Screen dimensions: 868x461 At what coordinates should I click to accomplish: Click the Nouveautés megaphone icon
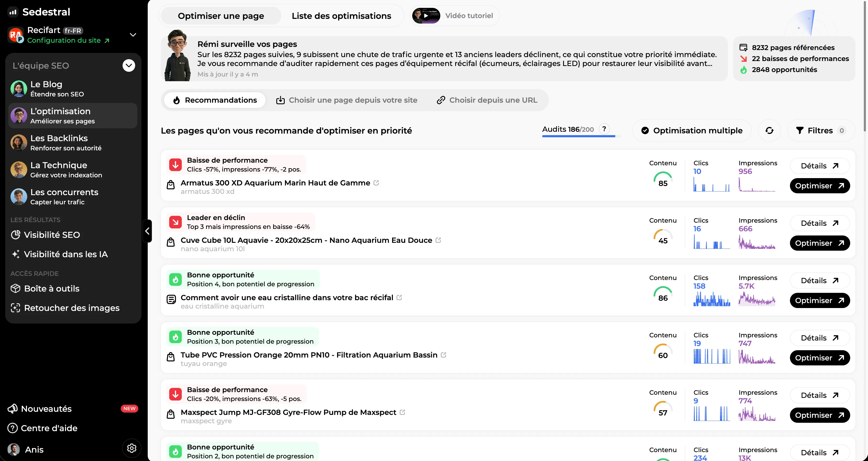[x=13, y=408]
